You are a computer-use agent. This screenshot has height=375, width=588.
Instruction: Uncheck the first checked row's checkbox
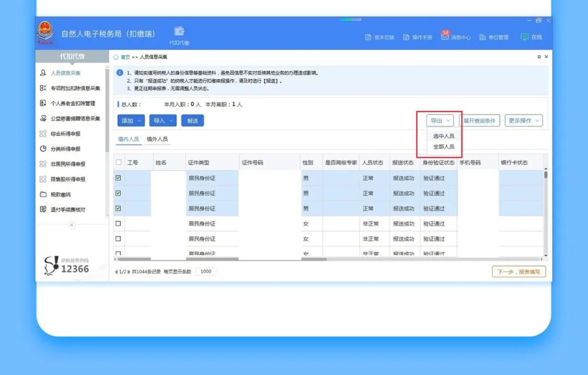click(x=119, y=178)
